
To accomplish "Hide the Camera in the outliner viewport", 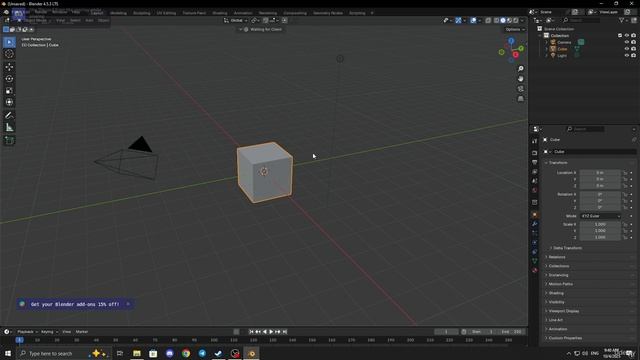I will [627, 42].
